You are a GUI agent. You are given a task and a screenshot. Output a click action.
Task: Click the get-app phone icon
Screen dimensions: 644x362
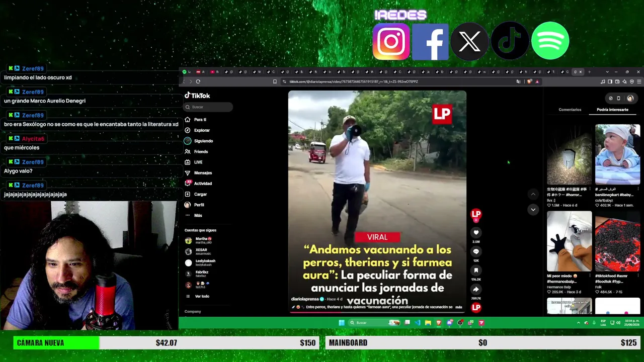point(618,98)
